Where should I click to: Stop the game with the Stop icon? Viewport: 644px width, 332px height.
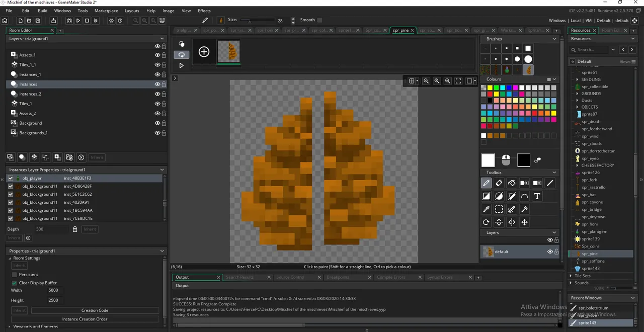click(x=87, y=21)
